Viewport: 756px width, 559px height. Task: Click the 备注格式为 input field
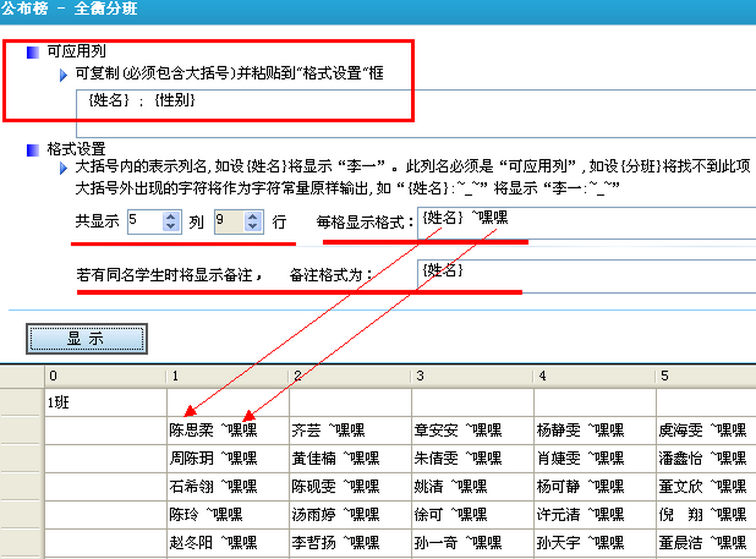pyautogui.click(x=587, y=276)
